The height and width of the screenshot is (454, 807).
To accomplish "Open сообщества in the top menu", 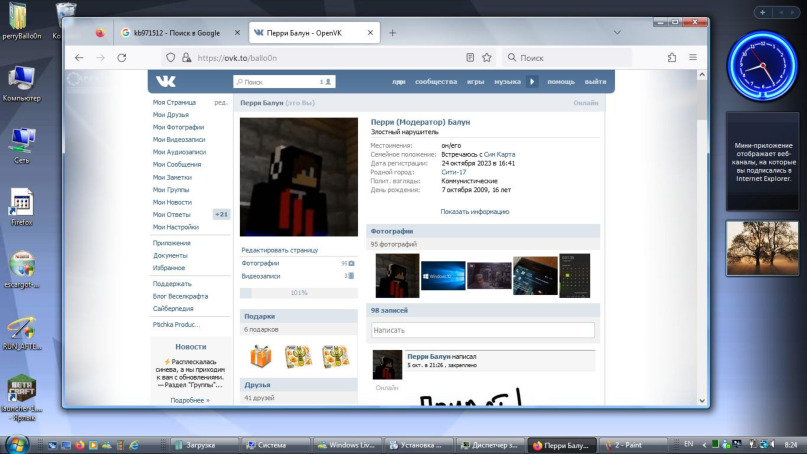I will (435, 81).
